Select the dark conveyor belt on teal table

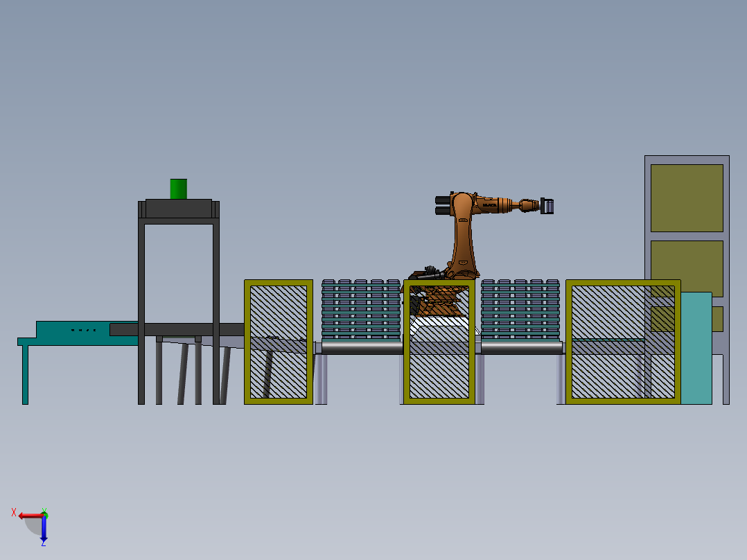(x=176, y=329)
